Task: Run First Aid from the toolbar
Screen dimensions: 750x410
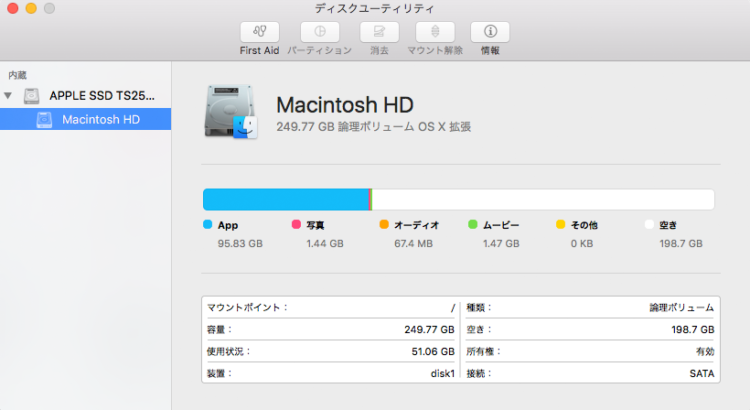Action: click(x=259, y=32)
